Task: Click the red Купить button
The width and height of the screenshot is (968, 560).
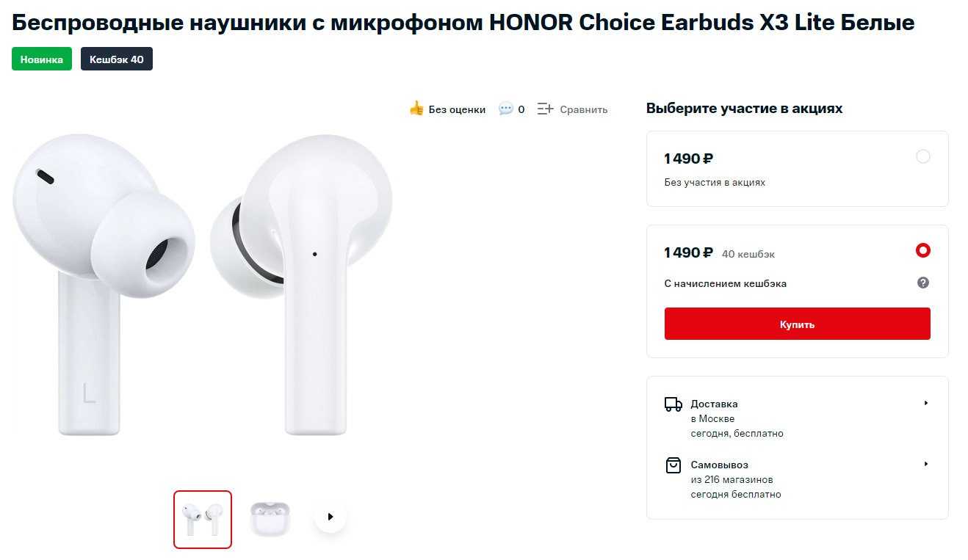Action: coord(797,324)
